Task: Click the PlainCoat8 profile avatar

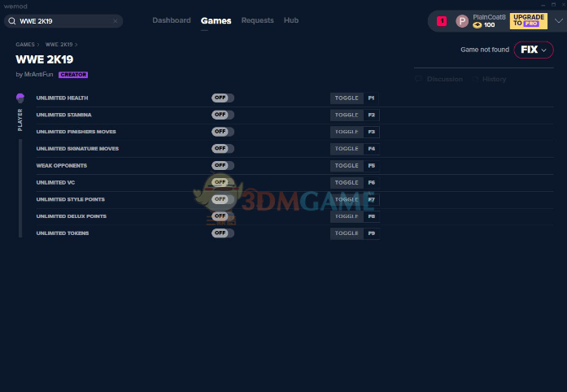Action: [462, 21]
